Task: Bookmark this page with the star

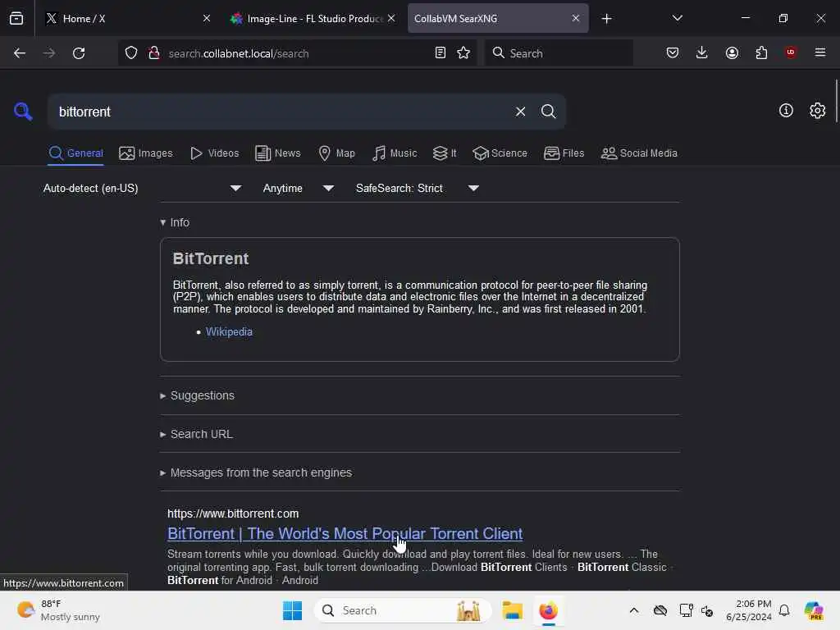Action: tap(463, 53)
